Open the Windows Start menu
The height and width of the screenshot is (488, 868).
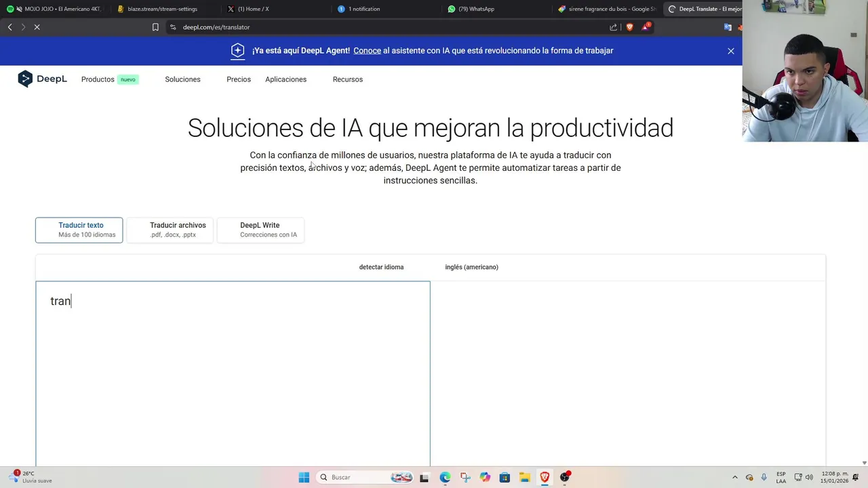pyautogui.click(x=304, y=477)
